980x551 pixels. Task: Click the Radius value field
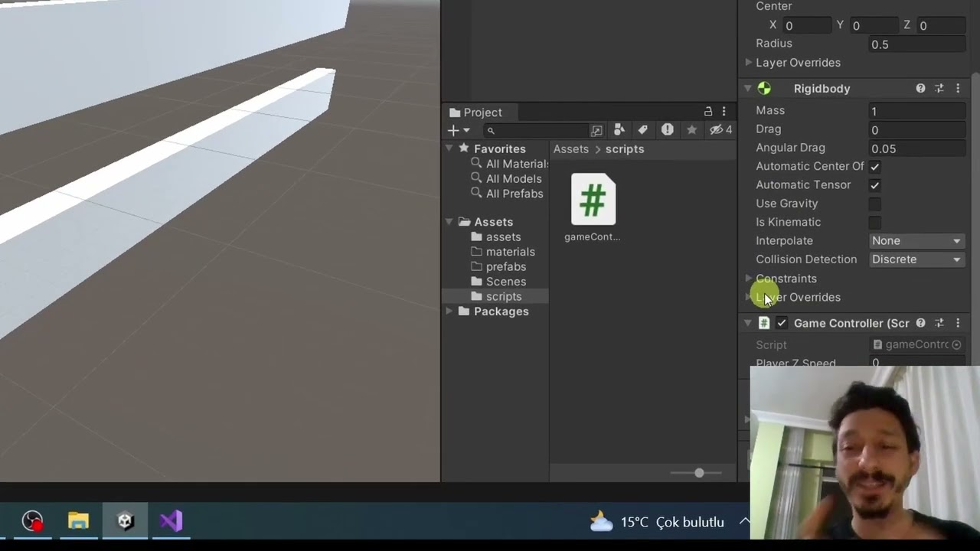[916, 44]
